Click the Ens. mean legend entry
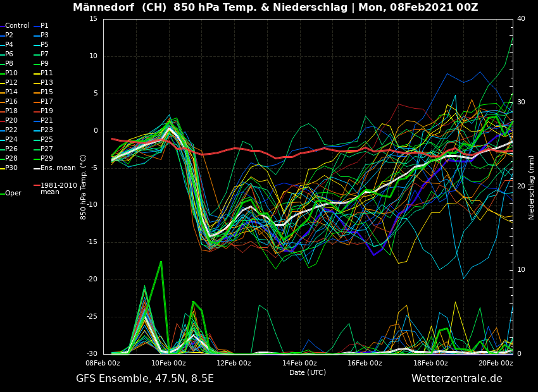 point(57,168)
